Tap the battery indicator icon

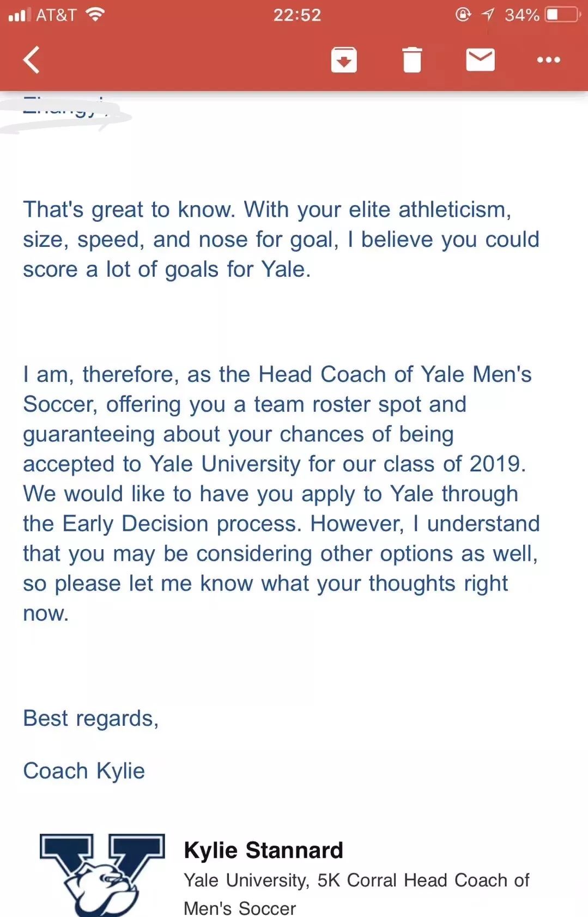tap(563, 15)
